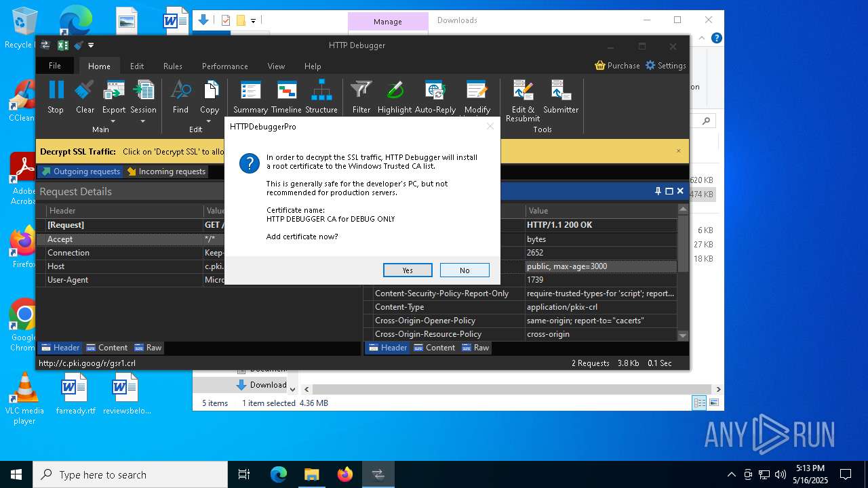Image resolution: width=868 pixels, height=488 pixels.
Task: Open Firefox from taskbar
Action: (x=344, y=474)
